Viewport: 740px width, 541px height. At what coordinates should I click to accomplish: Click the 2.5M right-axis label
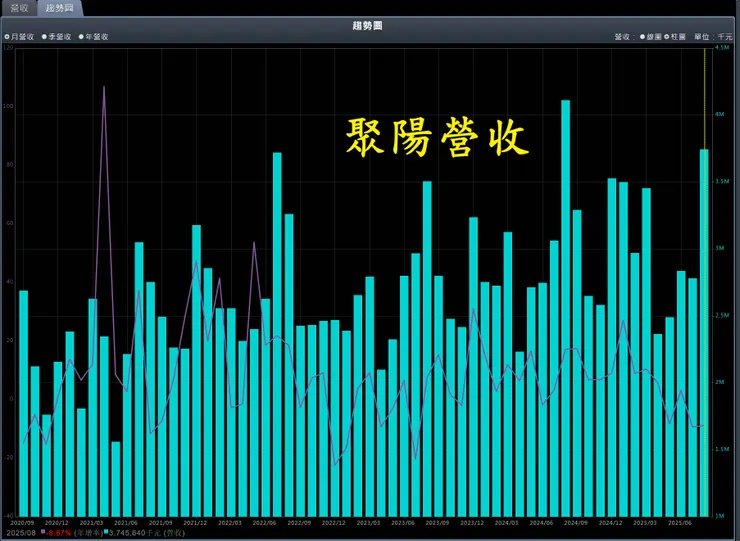[x=723, y=315]
